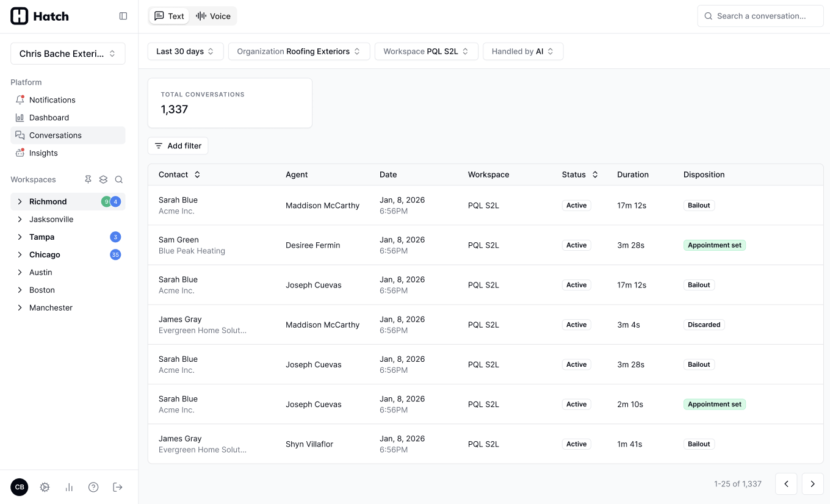The height and width of the screenshot is (504, 830).
Task: Click the pin icon next to Workspaces
Action: 88,179
